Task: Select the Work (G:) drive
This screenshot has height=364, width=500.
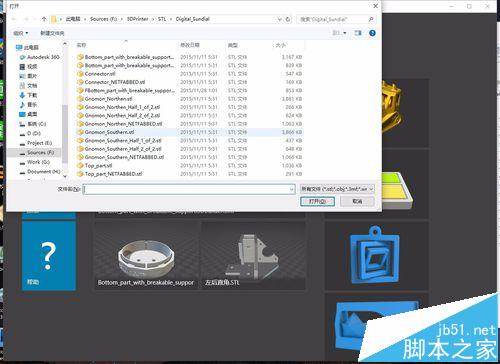Action: click(35, 162)
